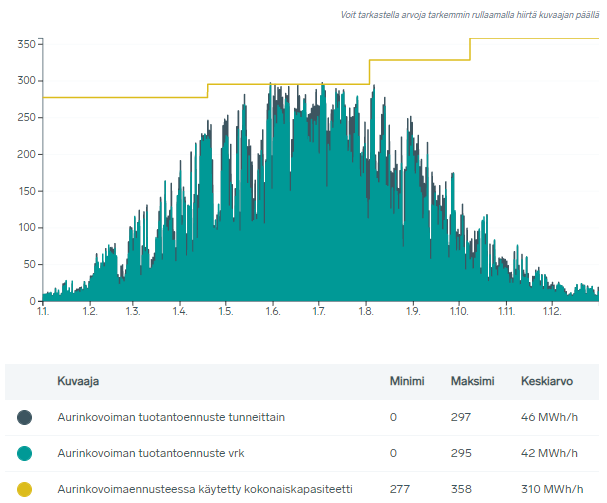This screenshot has width=607, height=503.
Task: Click the 297 maximum value for hourly forecast
Action: pyautogui.click(x=461, y=417)
